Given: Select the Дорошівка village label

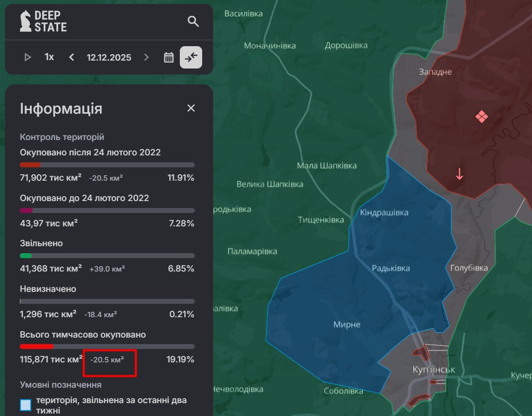Looking at the screenshot, I should (346, 46).
